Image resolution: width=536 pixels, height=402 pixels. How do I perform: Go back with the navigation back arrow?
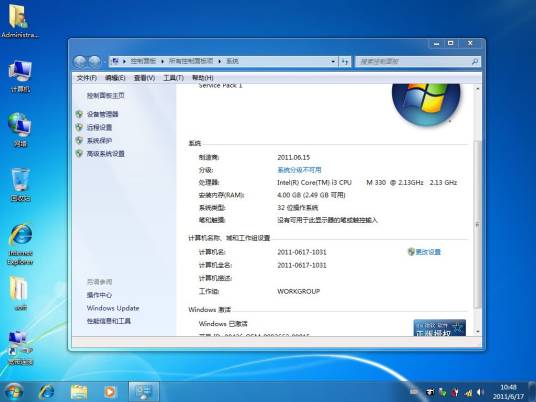click(x=80, y=62)
